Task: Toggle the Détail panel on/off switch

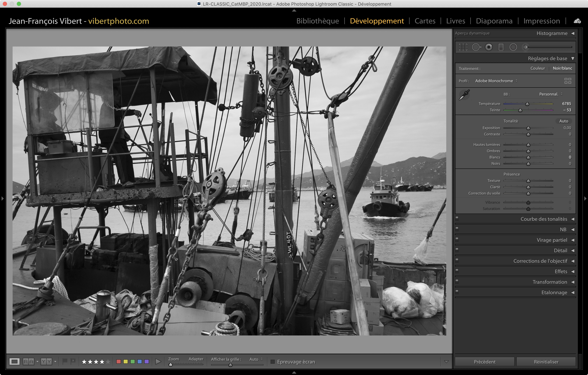Action: (457, 250)
